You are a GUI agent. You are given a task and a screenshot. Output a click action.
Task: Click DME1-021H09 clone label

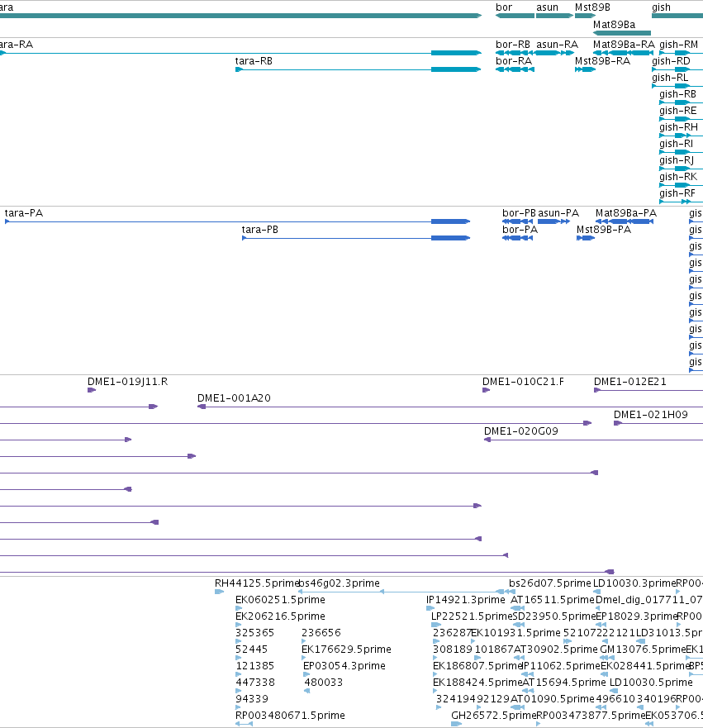coord(651,415)
